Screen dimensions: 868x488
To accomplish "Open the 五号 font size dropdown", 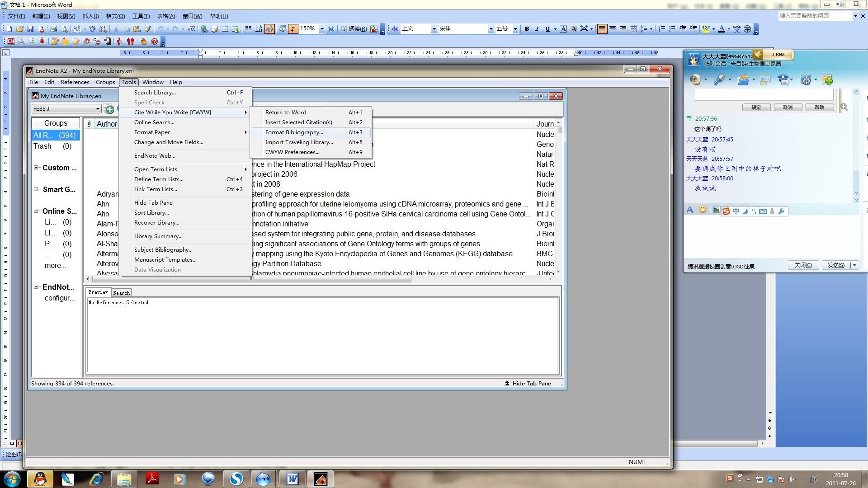I will (515, 29).
